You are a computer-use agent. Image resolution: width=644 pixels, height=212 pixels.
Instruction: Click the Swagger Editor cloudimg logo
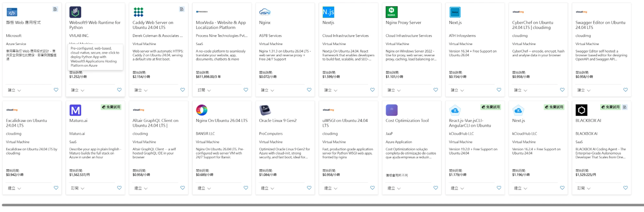click(581, 12)
